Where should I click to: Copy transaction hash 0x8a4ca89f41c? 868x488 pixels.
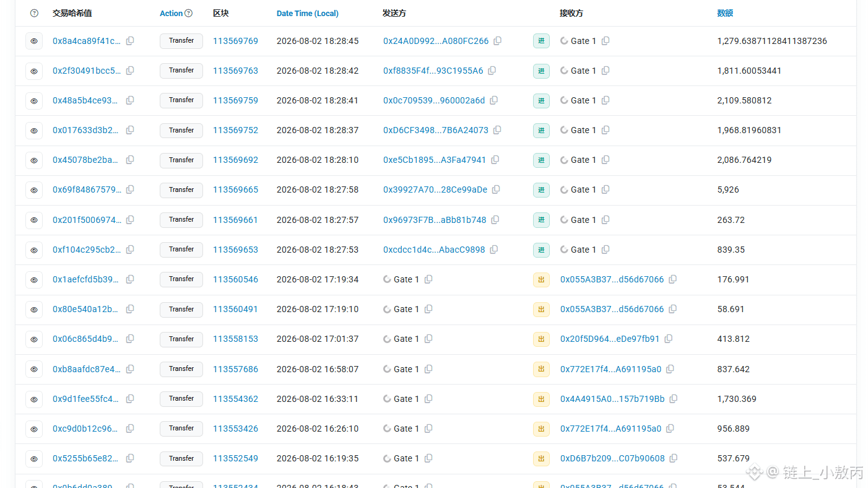click(x=130, y=41)
